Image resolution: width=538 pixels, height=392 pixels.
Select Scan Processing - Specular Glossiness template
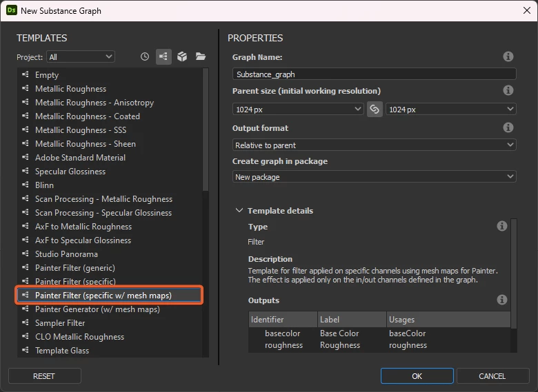click(110, 213)
